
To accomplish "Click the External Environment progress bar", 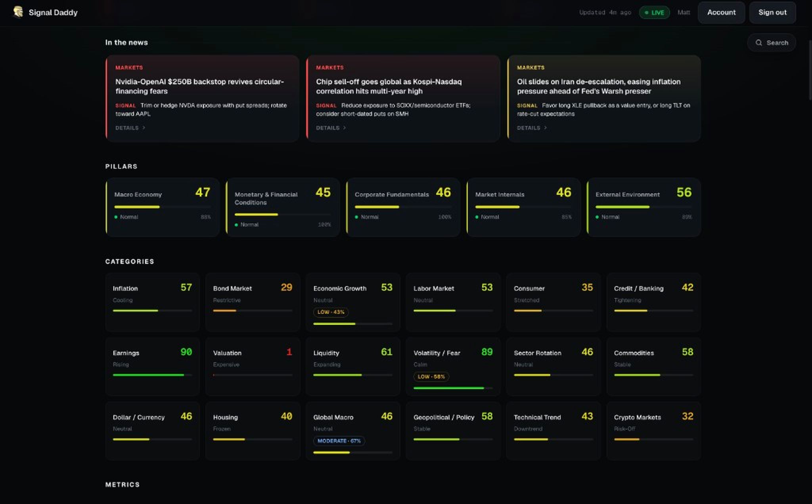I will 643,207.
